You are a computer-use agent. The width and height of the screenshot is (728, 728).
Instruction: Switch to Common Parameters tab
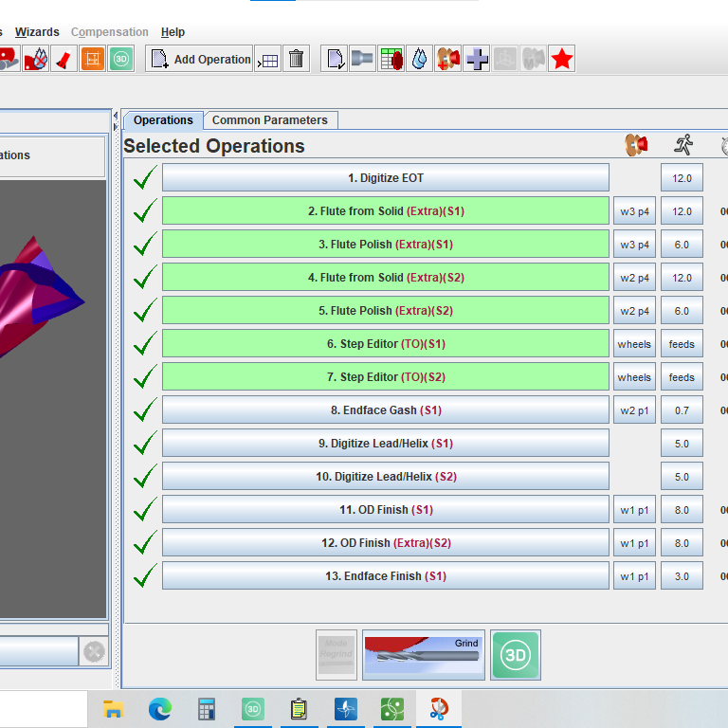pos(269,120)
